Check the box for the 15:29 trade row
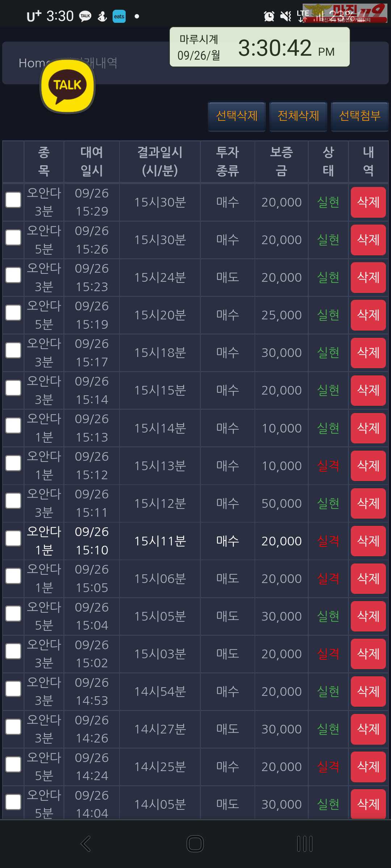Viewport: 391px width, 868px height. tap(13, 200)
